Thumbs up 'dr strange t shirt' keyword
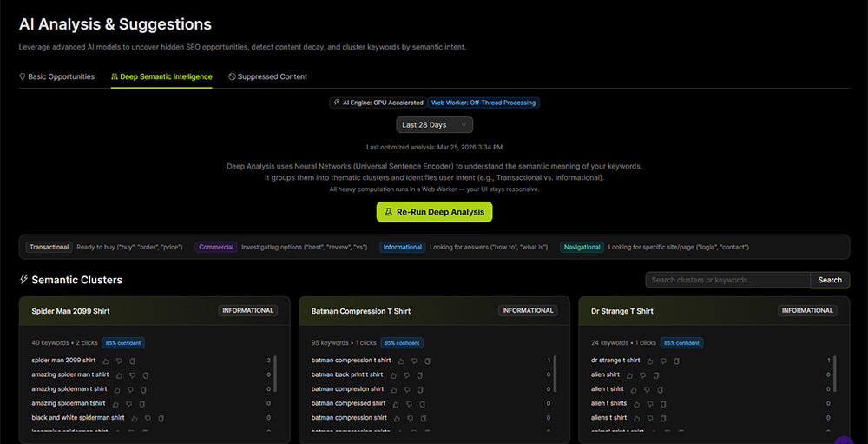Screen dimensions: 868x444 point(650,361)
